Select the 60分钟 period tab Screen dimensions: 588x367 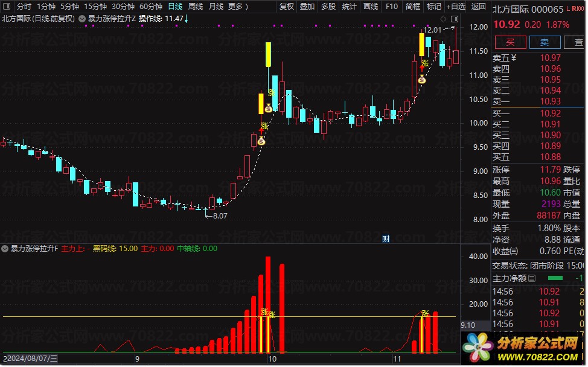pyautogui.click(x=151, y=7)
